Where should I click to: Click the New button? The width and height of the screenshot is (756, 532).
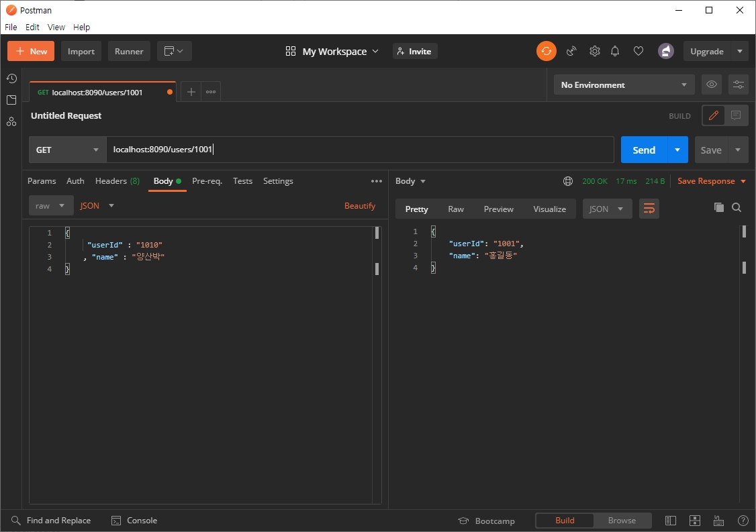31,51
